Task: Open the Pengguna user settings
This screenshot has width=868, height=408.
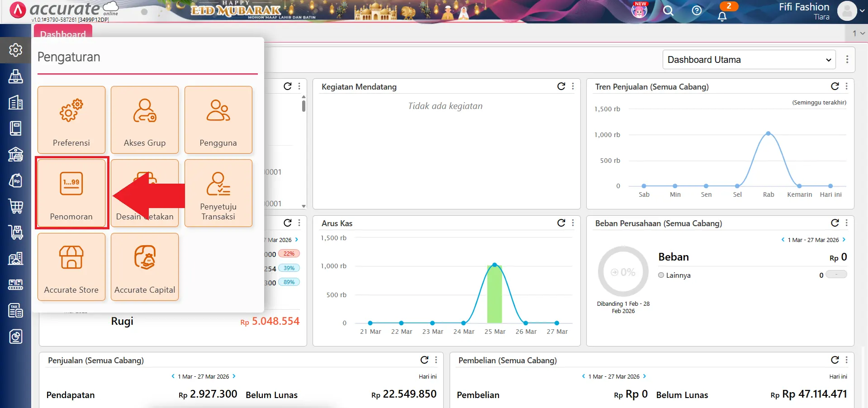Action: (x=218, y=120)
